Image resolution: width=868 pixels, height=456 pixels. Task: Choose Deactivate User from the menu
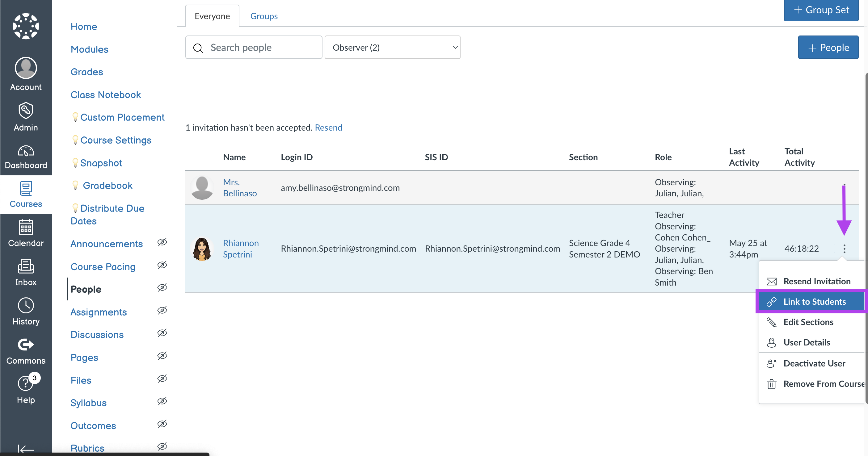pyautogui.click(x=811, y=363)
